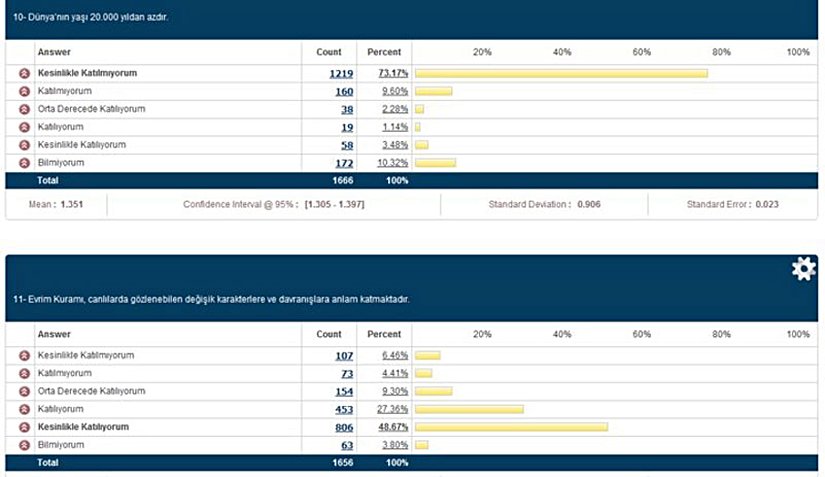Screen dimensions: 825x477
Task: Click the 73.17% percent link
Action: (389, 73)
